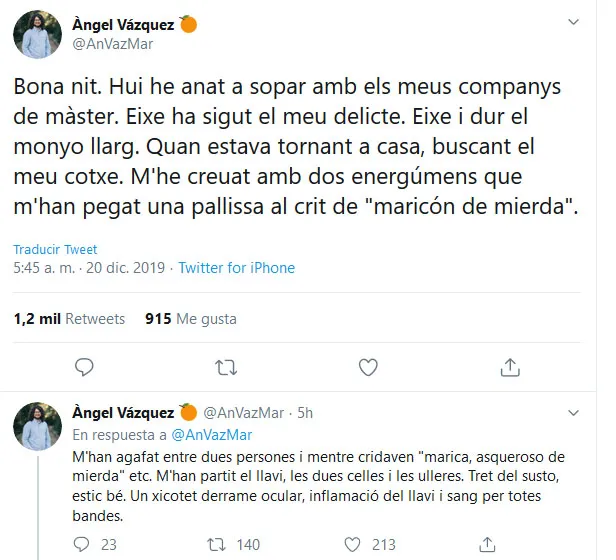Screen dimensions: 616x560
Task: Open reply on the main tweet
Action: 84,367
